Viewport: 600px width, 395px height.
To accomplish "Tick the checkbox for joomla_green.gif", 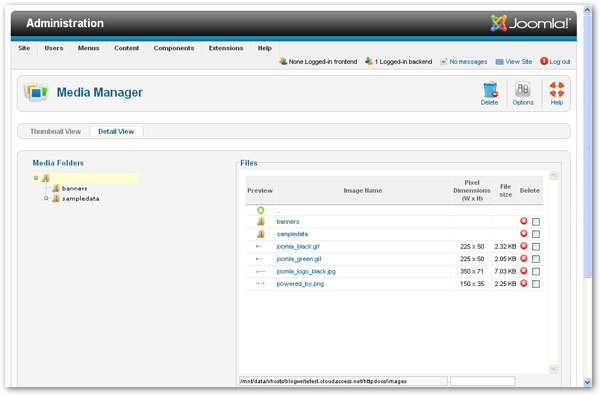I will (x=536, y=259).
